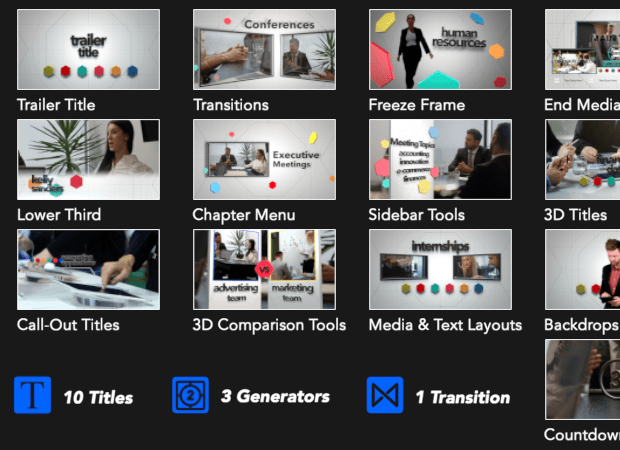View the Media & Text Layouts thumbnail

440,269
